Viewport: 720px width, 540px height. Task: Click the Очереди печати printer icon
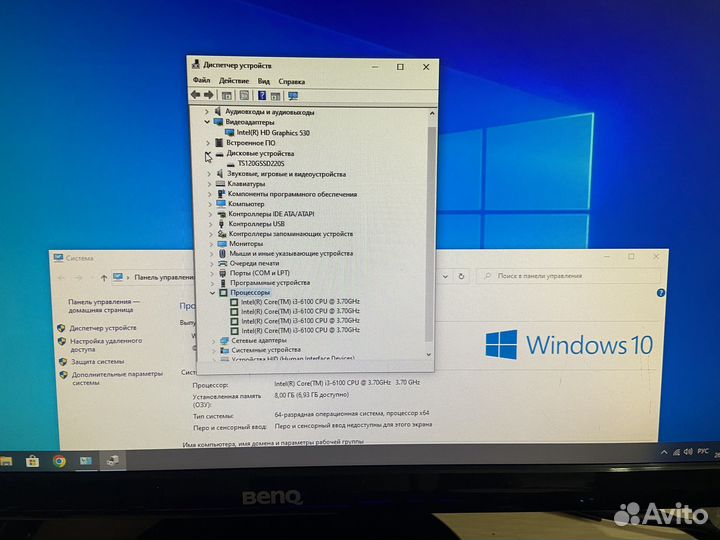click(222, 264)
